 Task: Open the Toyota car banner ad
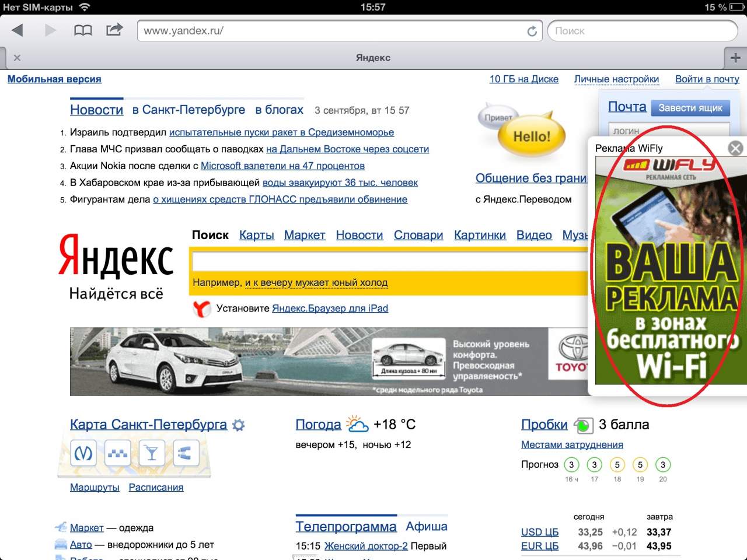click(329, 362)
